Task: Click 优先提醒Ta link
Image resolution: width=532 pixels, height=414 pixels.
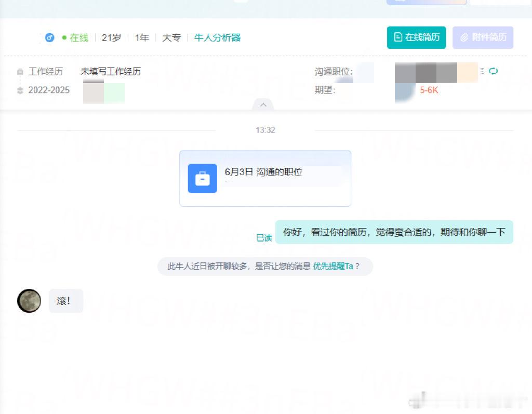Action: click(333, 266)
